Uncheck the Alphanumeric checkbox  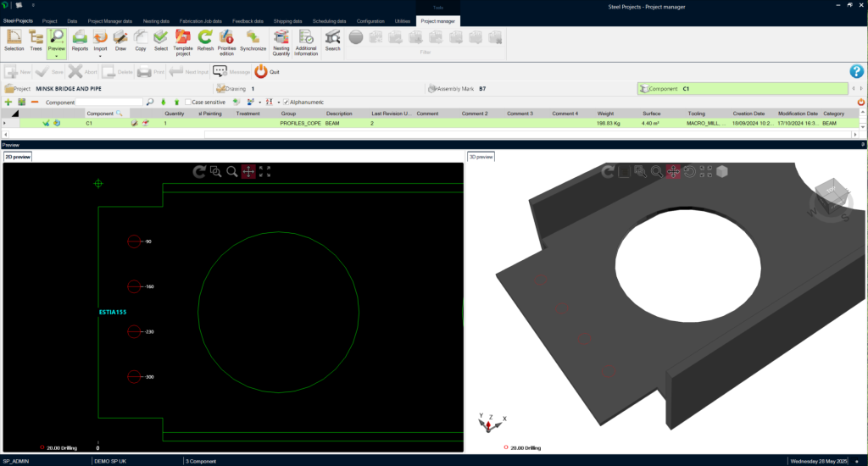point(286,102)
